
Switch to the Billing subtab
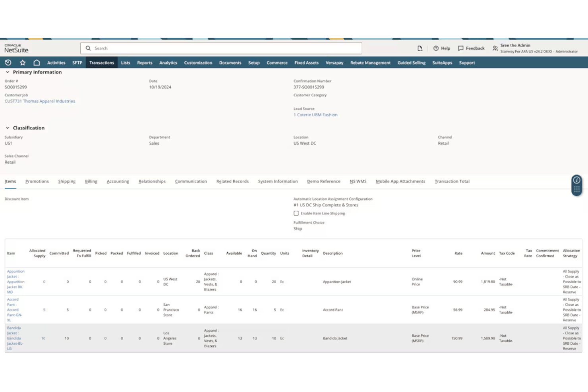point(91,182)
